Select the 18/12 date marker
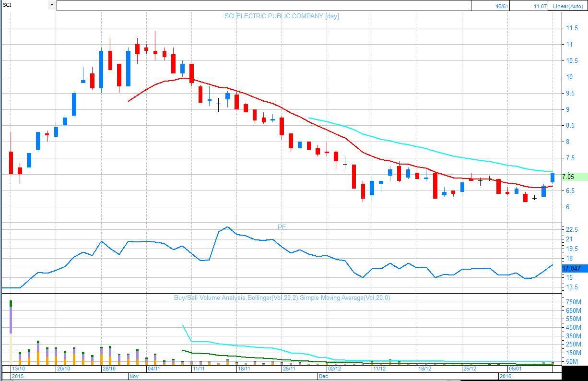Screen dimensions: 588x381 pos(424,369)
